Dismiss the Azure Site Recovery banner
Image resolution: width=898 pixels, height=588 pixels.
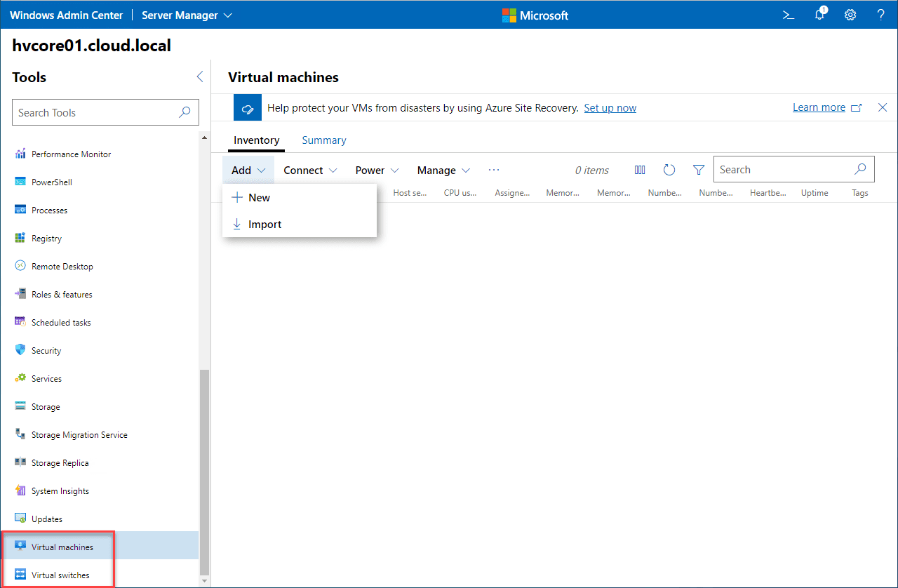[x=883, y=107]
